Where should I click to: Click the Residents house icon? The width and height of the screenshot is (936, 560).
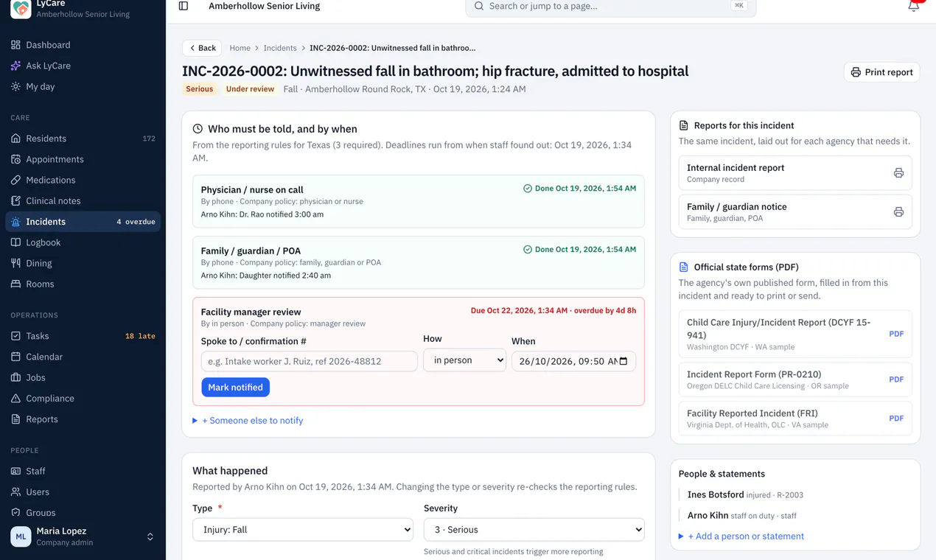click(x=15, y=139)
